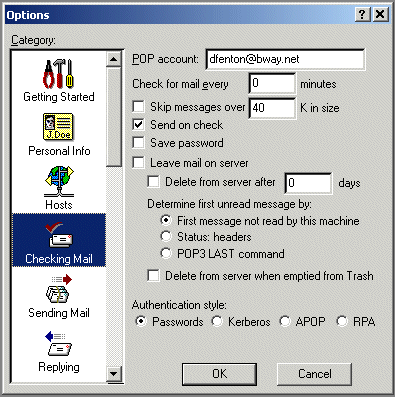Click the message size K field
Image resolution: width=395 pixels, height=397 pixels.
272,108
